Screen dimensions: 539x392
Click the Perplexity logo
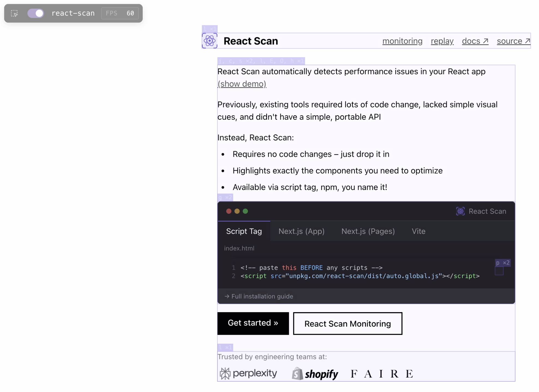tap(248, 373)
